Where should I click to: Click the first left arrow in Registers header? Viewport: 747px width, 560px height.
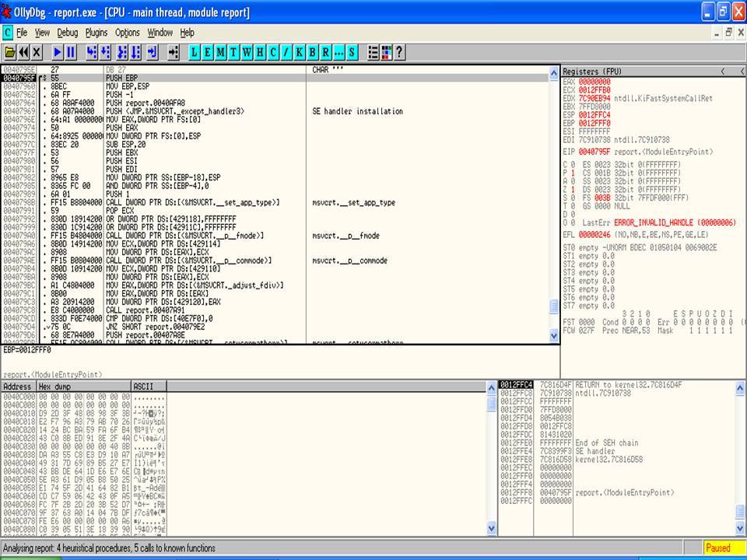[723, 72]
